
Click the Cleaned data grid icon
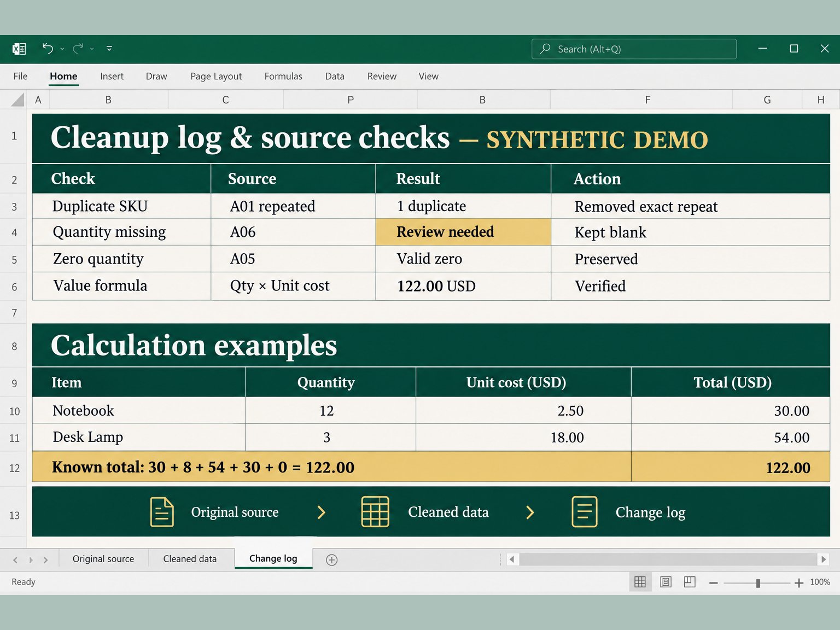tap(375, 512)
